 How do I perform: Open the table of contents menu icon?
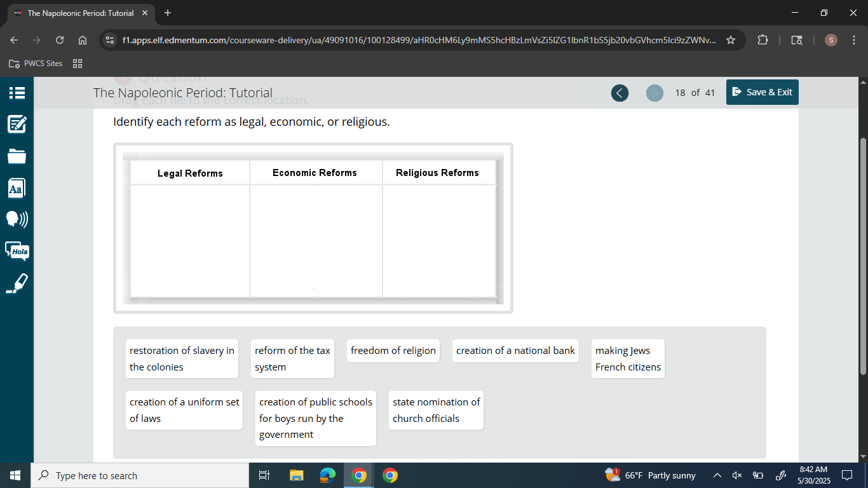click(17, 93)
